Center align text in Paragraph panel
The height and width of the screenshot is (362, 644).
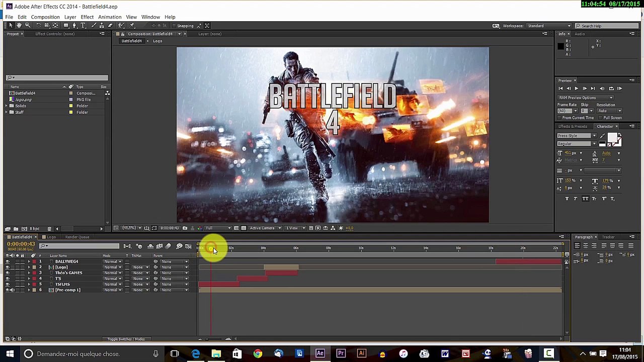[x=586, y=246]
